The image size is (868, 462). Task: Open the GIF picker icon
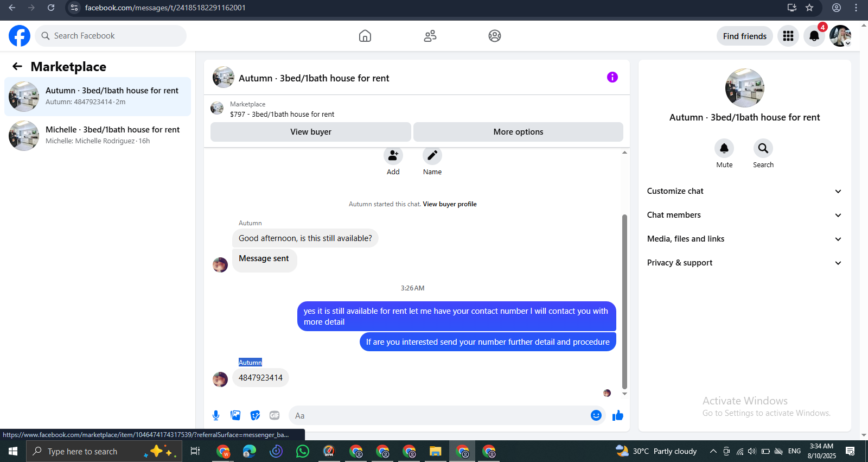pyautogui.click(x=275, y=415)
